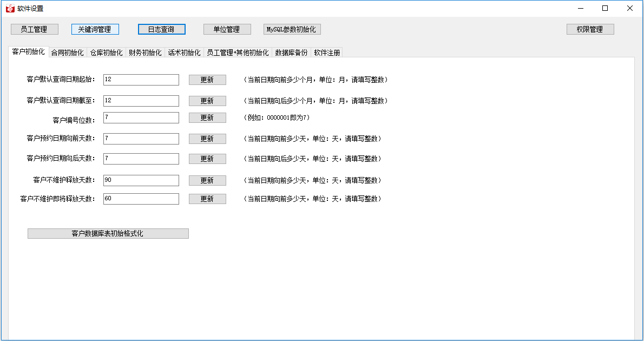Maximize the 软件设置 window

[605, 8]
